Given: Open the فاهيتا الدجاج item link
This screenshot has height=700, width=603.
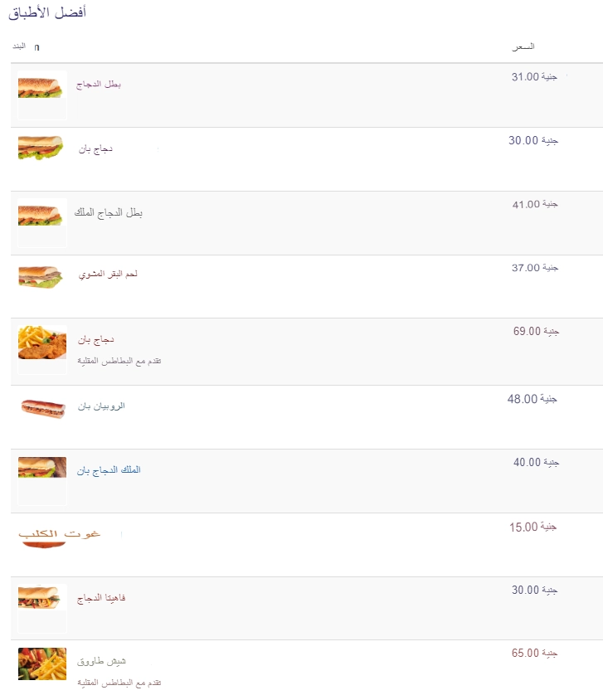Looking at the screenshot, I should (x=101, y=597).
